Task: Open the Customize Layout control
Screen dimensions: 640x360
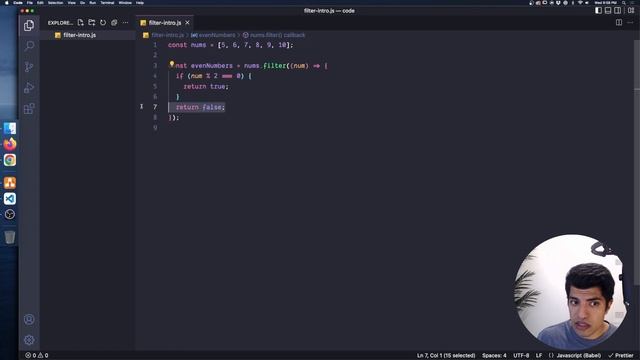Action: point(631,11)
